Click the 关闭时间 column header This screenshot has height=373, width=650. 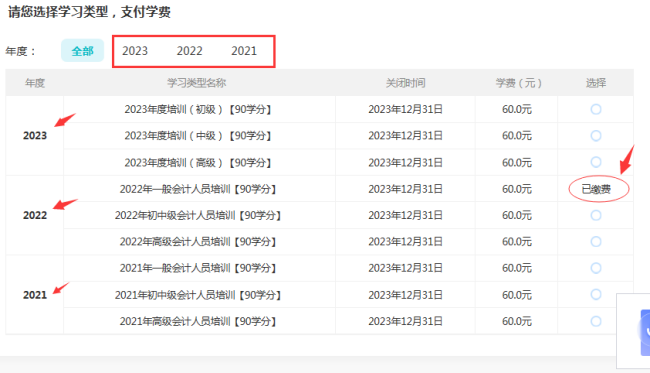(x=405, y=83)
